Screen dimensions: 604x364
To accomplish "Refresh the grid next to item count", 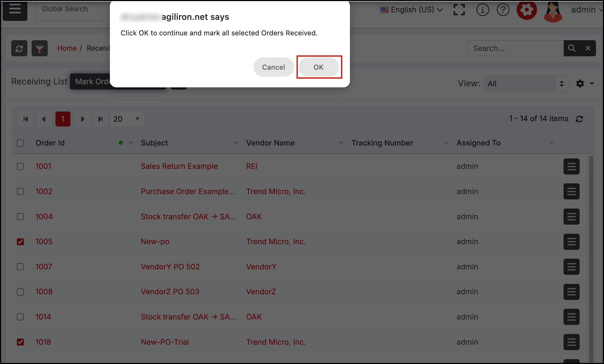I will (x=579, y=119).
